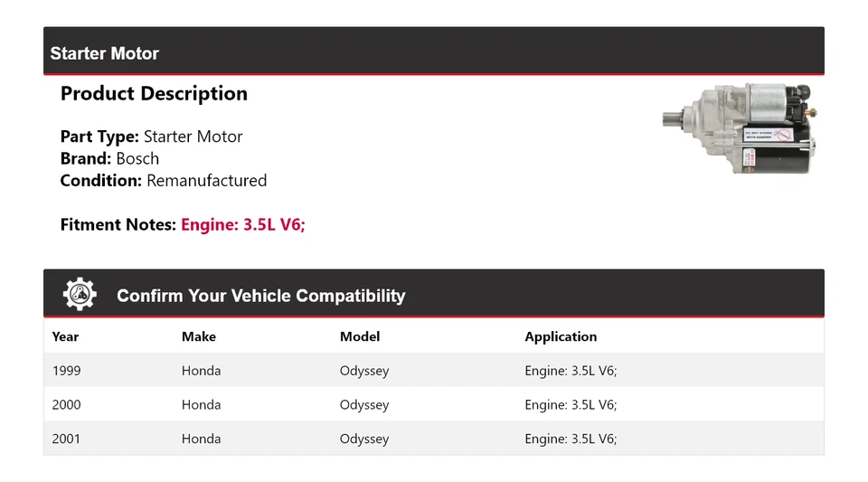Select the 2001 year row cell
Image resolution: width=868 pixels, height=482 pixels.
pos(66,439)
